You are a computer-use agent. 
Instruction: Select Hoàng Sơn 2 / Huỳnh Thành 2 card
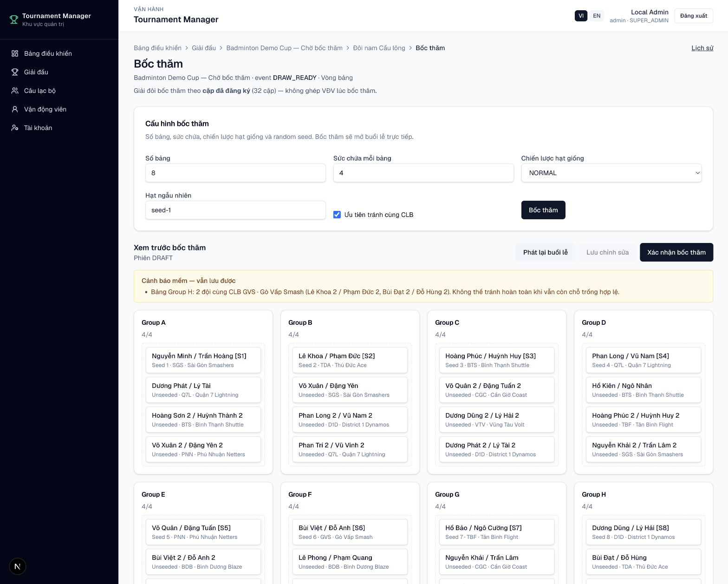[203, 420]
